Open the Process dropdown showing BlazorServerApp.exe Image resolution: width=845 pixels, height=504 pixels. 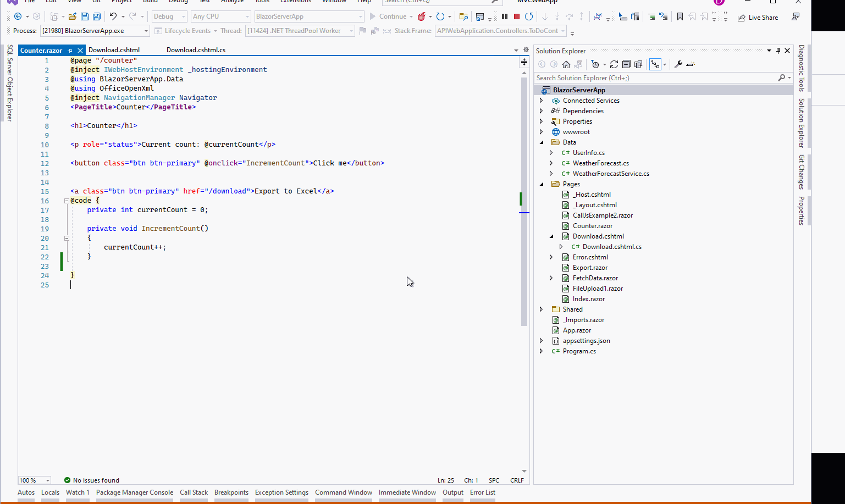pos(95,31)
